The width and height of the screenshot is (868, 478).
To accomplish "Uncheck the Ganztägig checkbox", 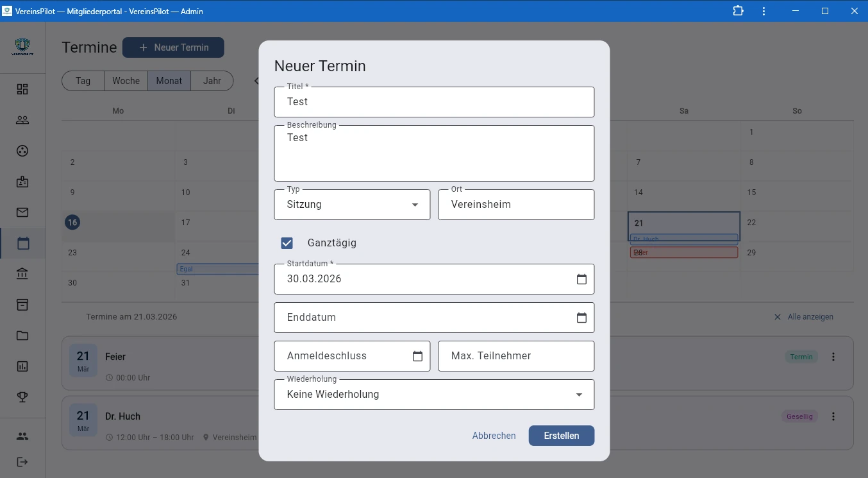I will [287, 243].
